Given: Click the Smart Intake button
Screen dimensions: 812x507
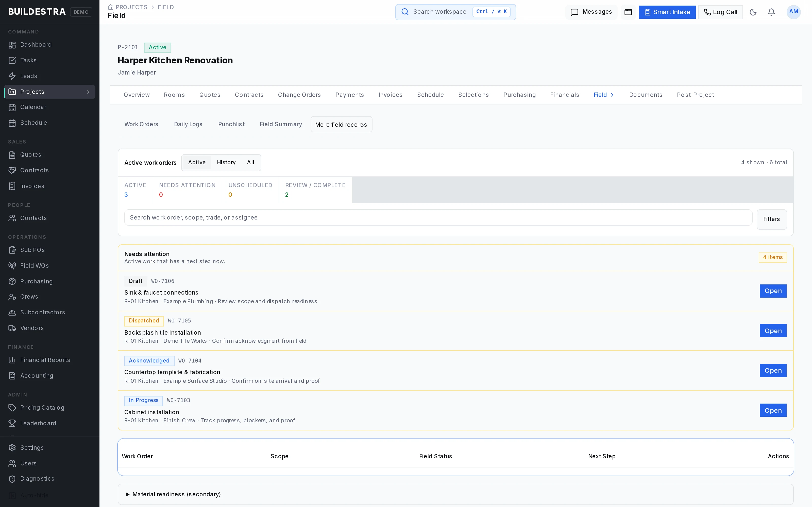Looking at the screenshot, I should point(667,12).
